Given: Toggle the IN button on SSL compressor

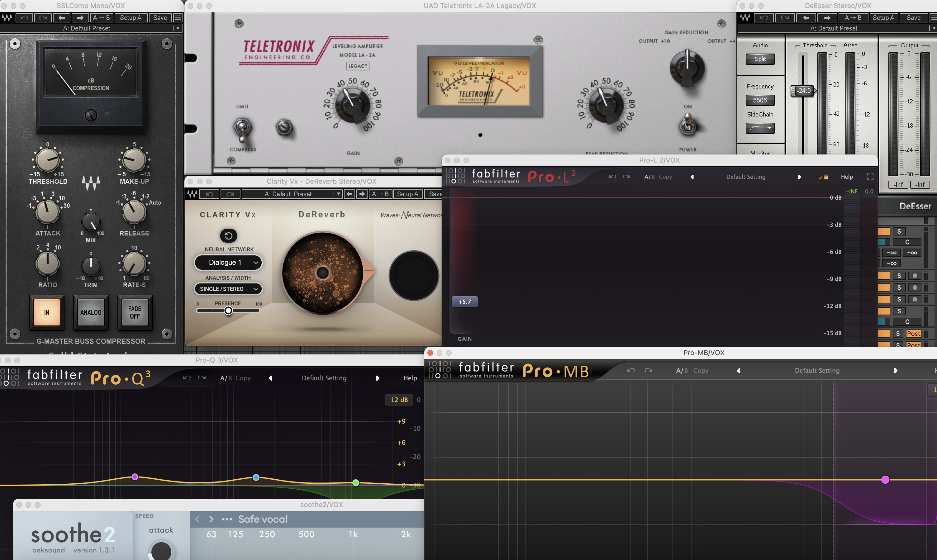Looking at the screenshot, I should (x=47, y=312).
